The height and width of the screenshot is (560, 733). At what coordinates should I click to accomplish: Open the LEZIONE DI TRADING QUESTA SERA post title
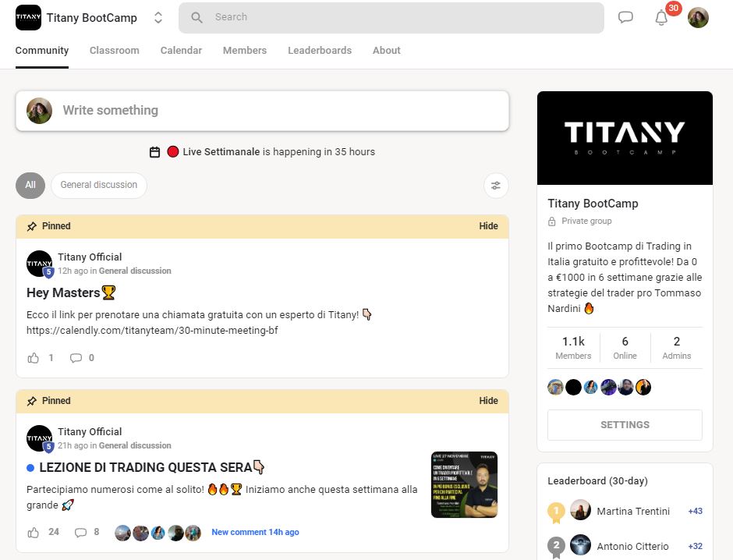[152, 467]
